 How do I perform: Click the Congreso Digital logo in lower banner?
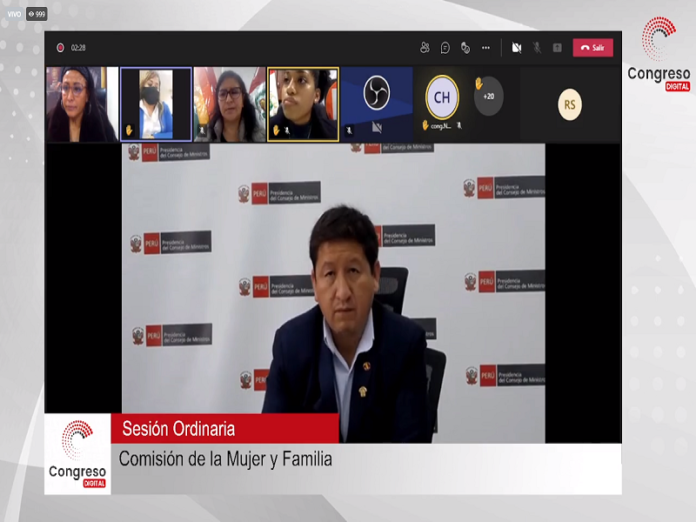77,454
